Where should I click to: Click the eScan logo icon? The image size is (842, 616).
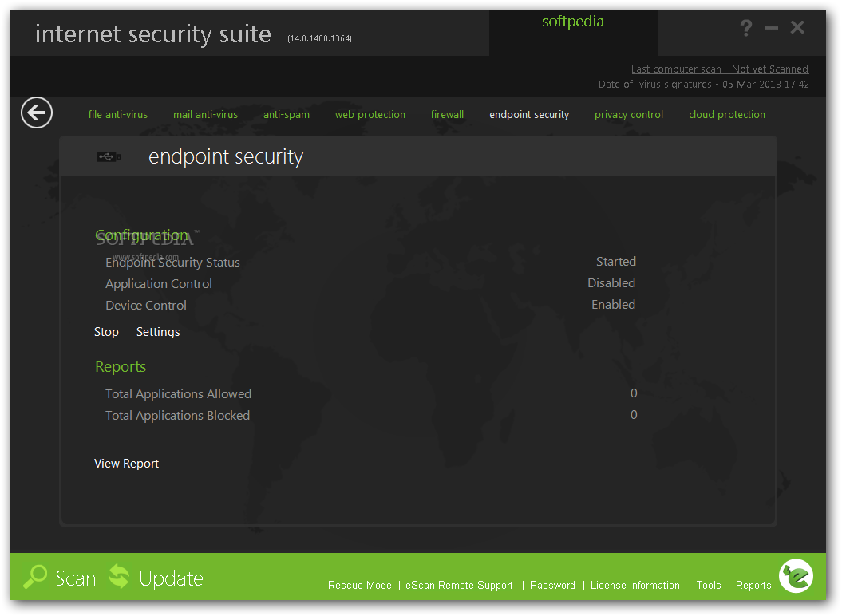coord(796,576)
